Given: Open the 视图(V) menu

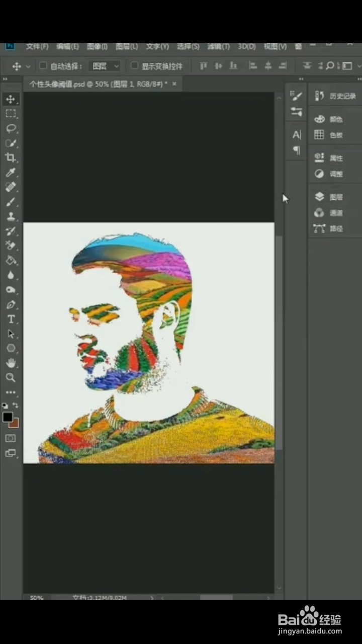Looking at the screenshot, I should (x=276, y=46).
